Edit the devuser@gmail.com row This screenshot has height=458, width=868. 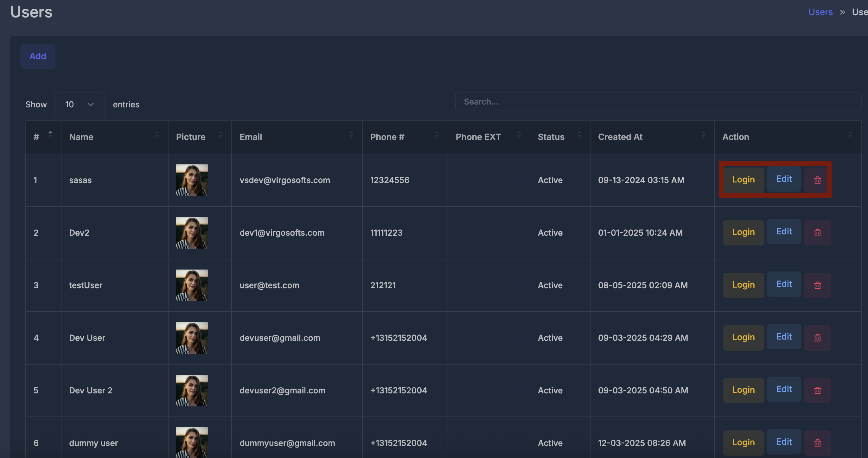coord(784,337)
